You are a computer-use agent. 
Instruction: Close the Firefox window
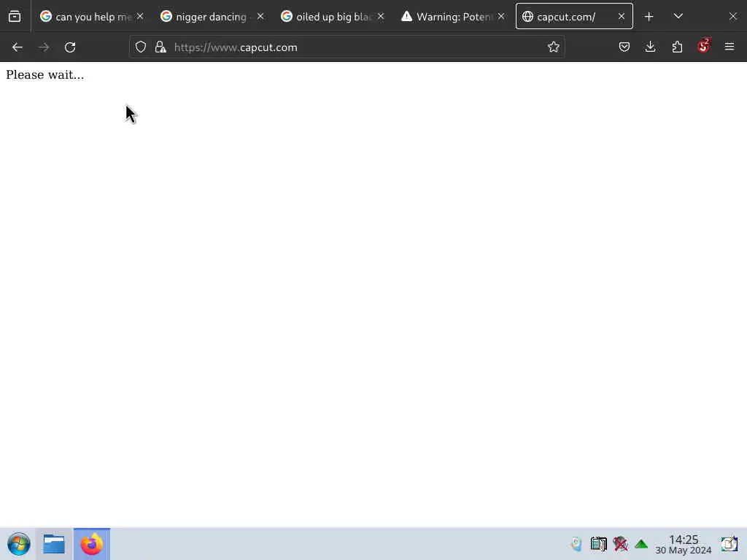click(x=732, y=17)
